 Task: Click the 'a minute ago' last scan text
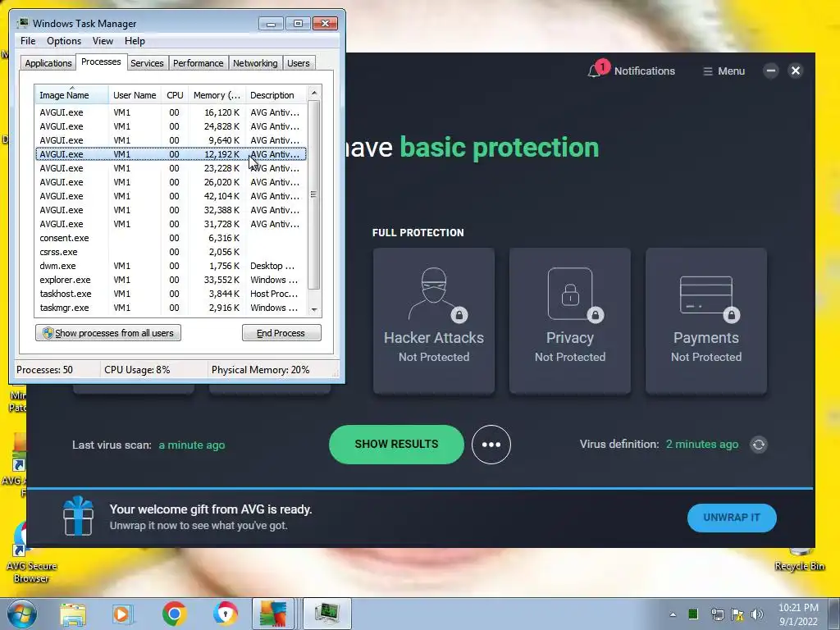[192, 445]
